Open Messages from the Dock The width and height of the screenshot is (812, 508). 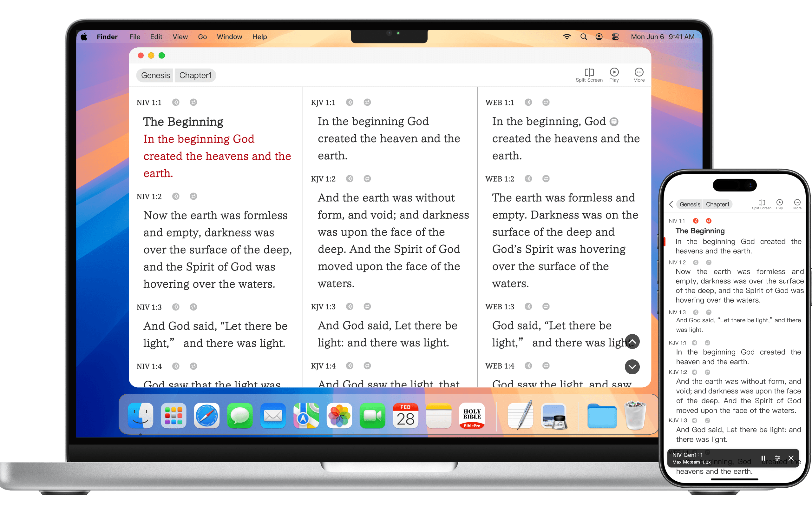click(240, 416)
